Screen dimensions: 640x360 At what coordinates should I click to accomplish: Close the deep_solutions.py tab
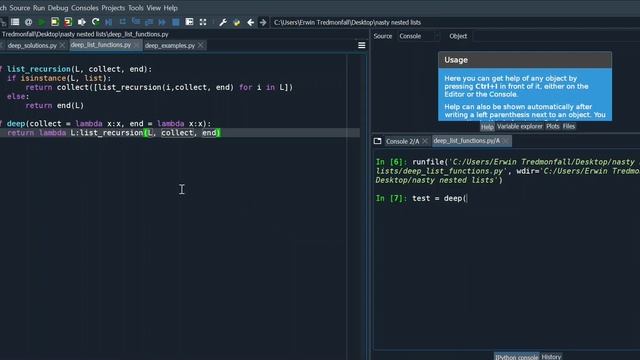click(x=62, y=45)
